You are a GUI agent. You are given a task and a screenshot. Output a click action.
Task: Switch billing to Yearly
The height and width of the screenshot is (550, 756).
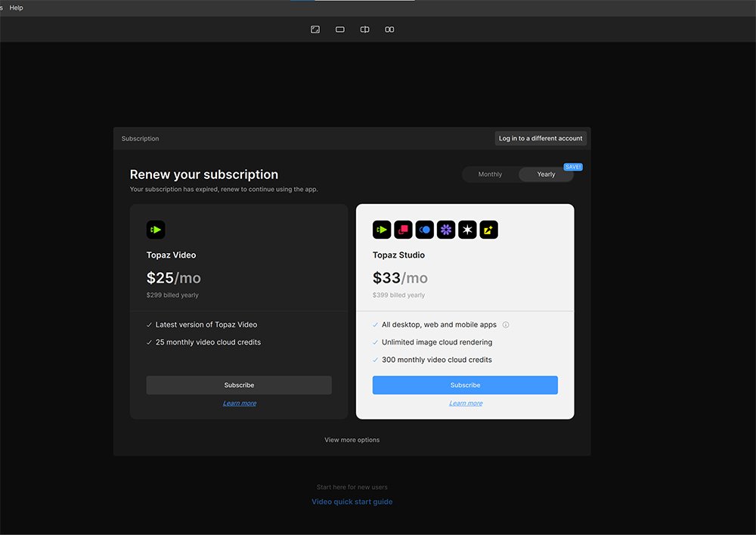(546, 175)
